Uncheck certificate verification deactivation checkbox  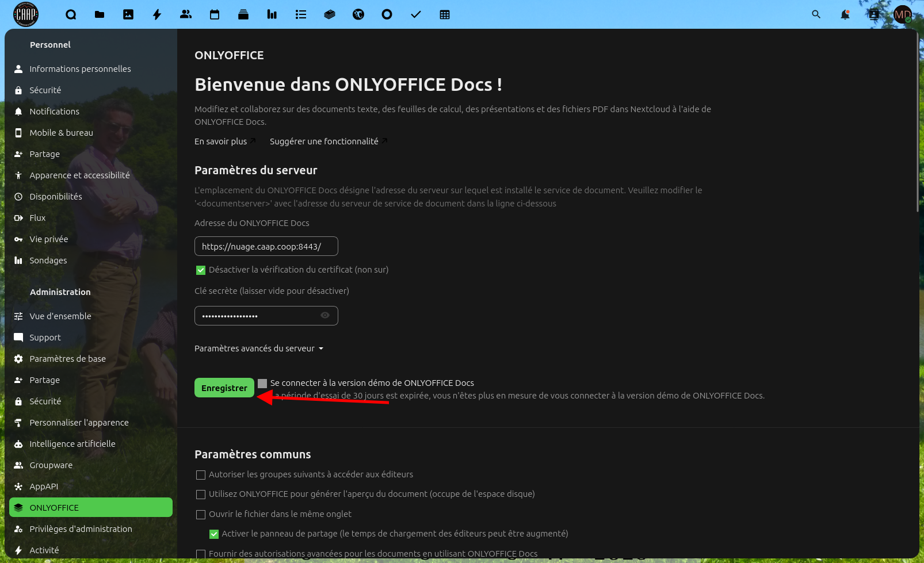pyautogui.click(x=201, y=270)
